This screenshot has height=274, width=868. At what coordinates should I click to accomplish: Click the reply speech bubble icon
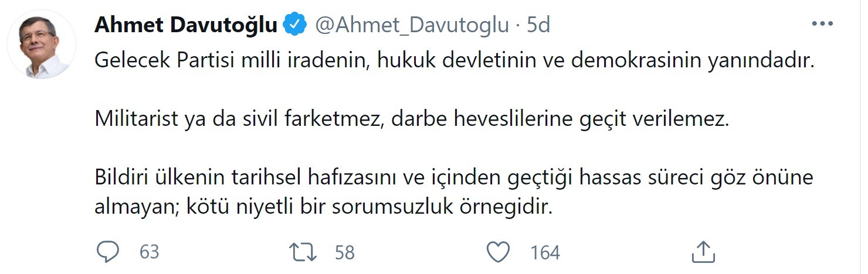point(108,252)
